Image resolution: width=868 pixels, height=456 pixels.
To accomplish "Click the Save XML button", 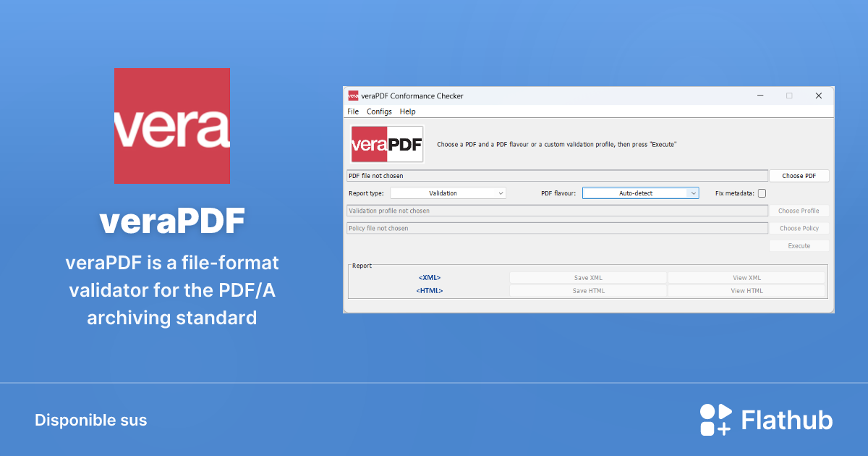I will coord(587,278).
